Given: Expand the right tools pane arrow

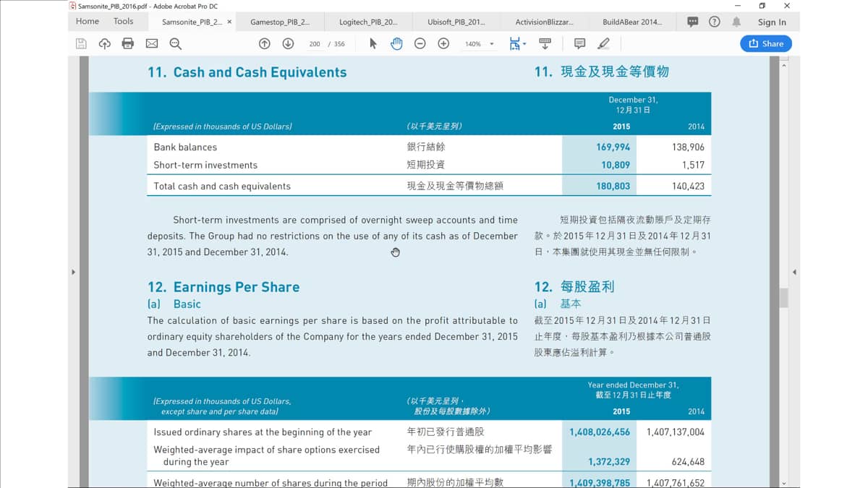Looking at the screenshot, I should tap(794, 272).
